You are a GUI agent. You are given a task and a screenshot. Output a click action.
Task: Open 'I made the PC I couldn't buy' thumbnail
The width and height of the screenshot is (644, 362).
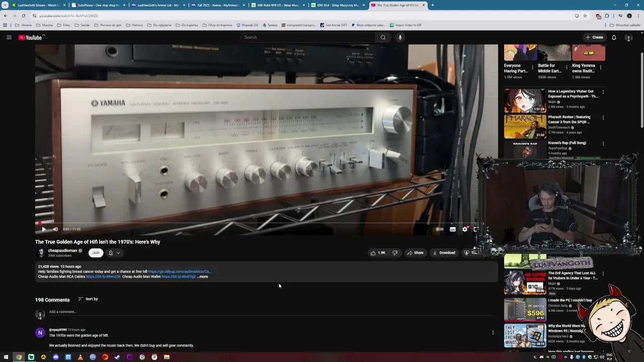click(x=525, y=309)
